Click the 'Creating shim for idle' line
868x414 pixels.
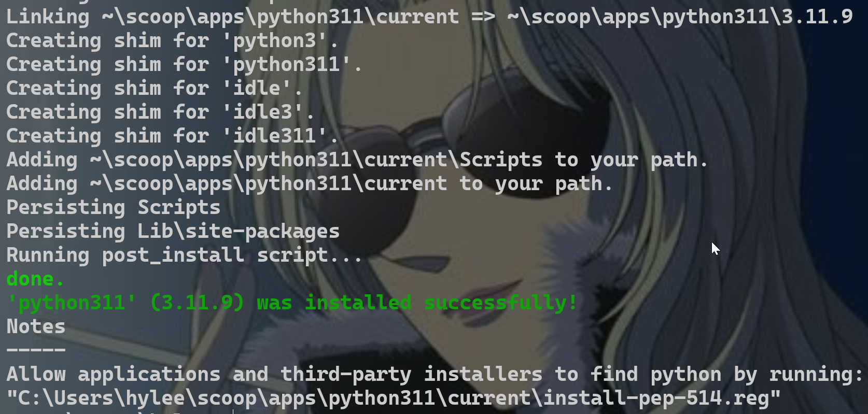tap(154, 88)
